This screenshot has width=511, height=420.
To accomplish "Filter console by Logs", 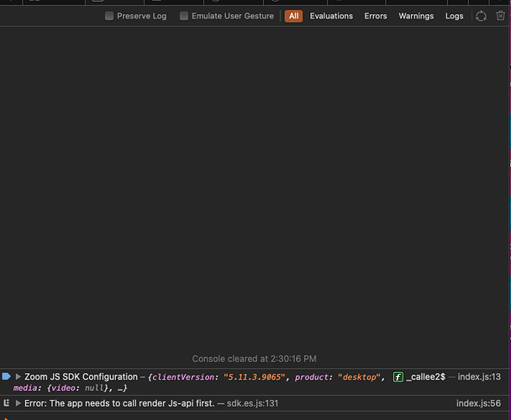I will [455, 16].
